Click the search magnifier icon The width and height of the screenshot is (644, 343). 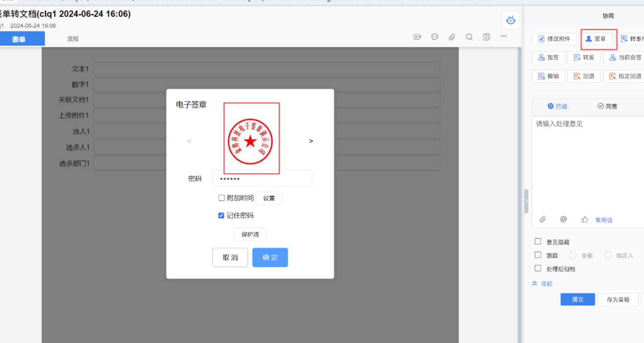(x=469, y=37)
